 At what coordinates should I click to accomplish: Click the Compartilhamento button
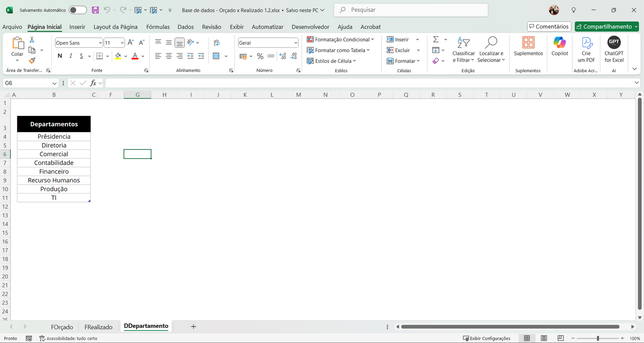pos(607,26)
